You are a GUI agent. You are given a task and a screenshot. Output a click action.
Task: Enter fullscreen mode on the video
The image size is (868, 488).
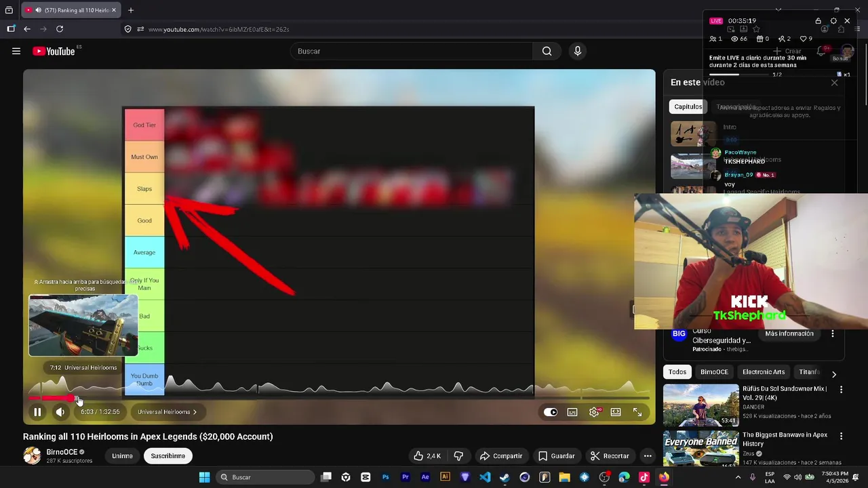637,412
